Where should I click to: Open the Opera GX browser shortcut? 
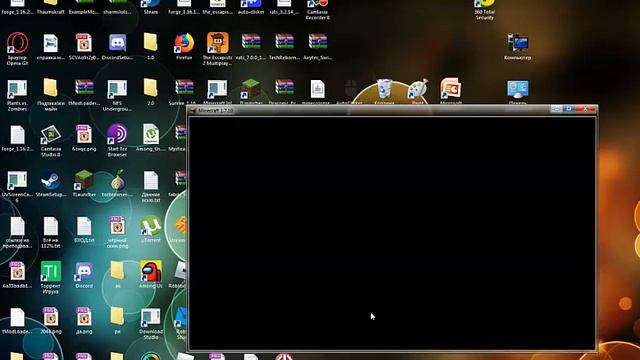pos(17,44)
